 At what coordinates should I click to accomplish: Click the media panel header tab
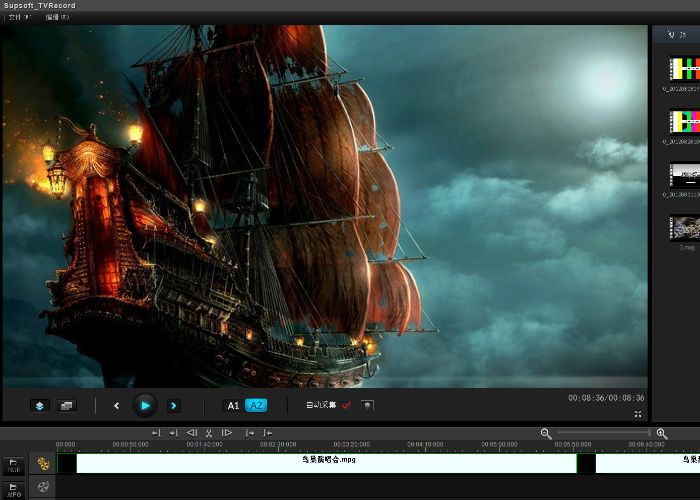(x=676, y=34)
